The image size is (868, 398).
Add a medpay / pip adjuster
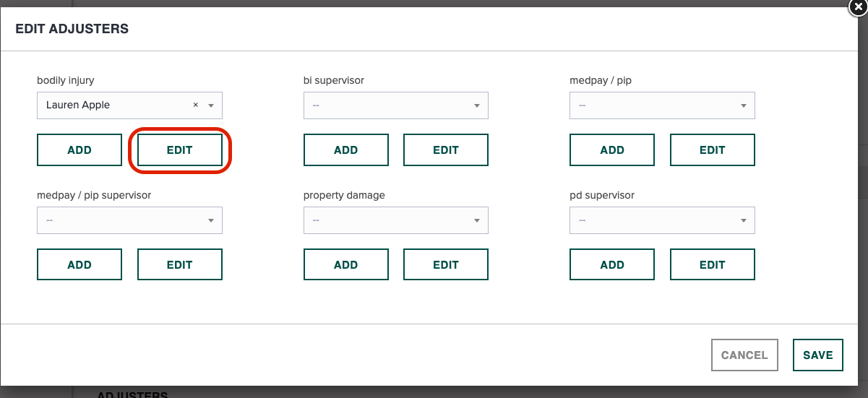pos(612,150)
